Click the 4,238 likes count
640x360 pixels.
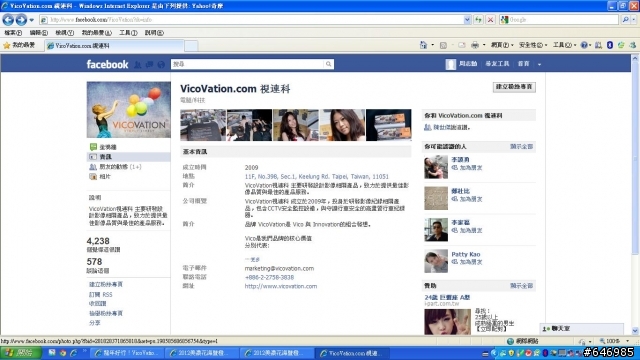coord(98,241)
